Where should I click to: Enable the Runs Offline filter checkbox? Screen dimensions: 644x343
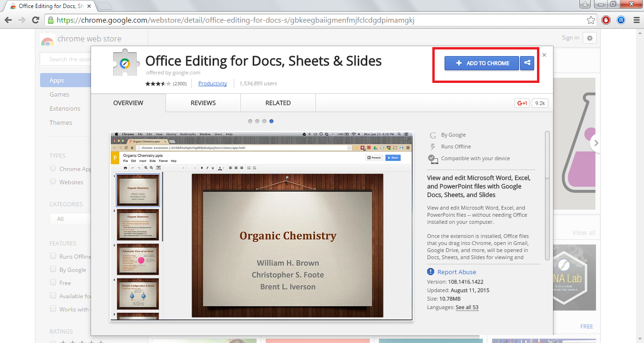point(53,256)
